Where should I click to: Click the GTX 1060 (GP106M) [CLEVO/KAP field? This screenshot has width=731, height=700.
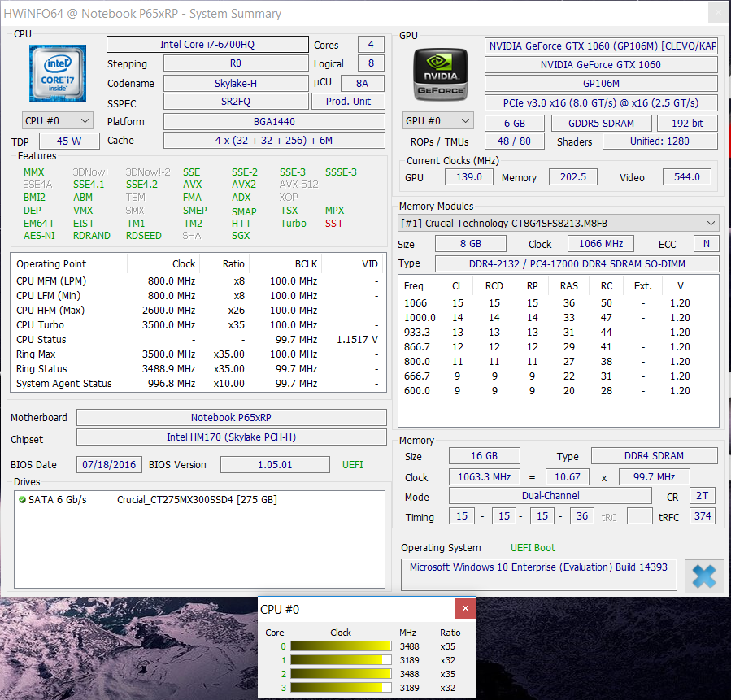[x=601, y=46]
